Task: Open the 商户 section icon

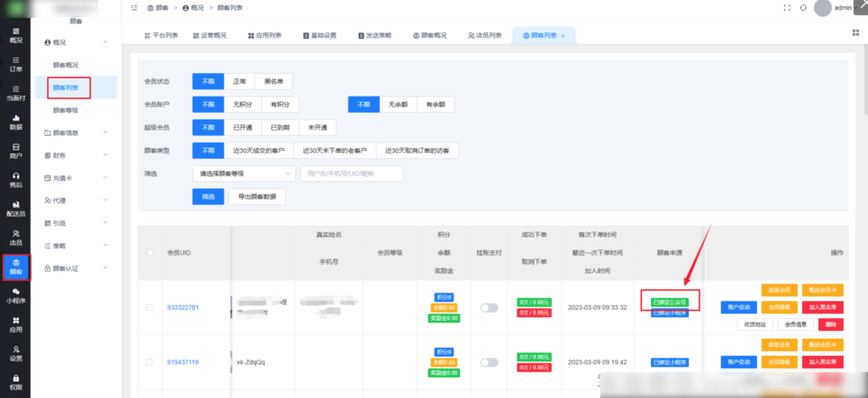Action: point(15,151)
